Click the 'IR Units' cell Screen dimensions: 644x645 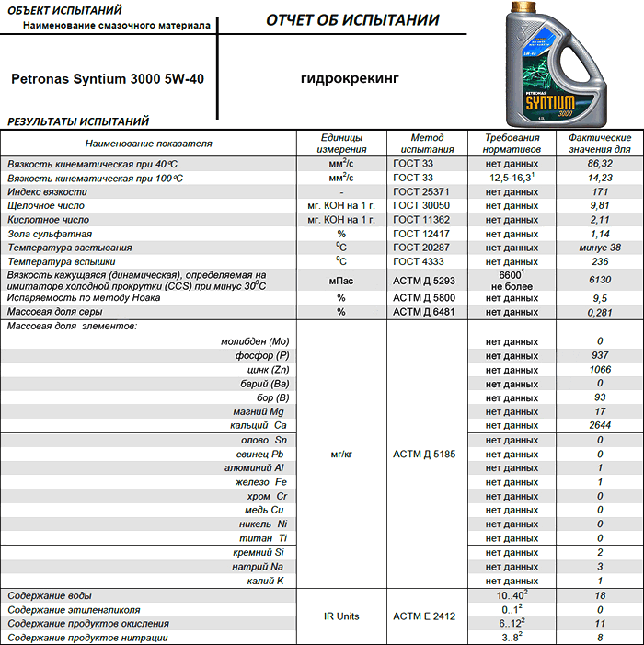click(341, 616)
